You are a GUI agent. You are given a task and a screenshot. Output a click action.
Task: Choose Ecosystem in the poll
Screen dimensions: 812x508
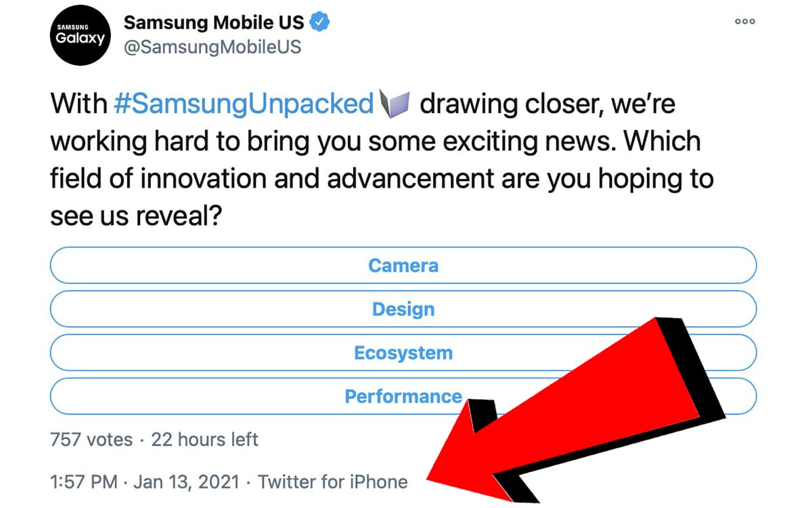tap(403, 353)
